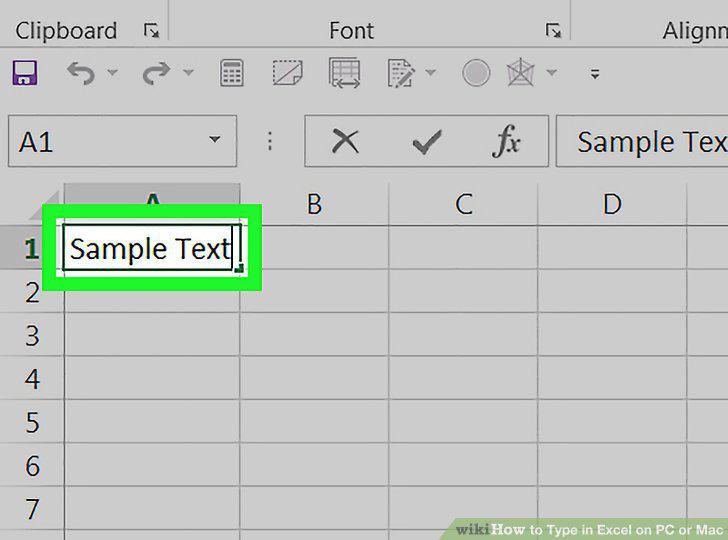This screenshot has width=728, height=540.
Task: Select column A header
Action: coord(152,204)
